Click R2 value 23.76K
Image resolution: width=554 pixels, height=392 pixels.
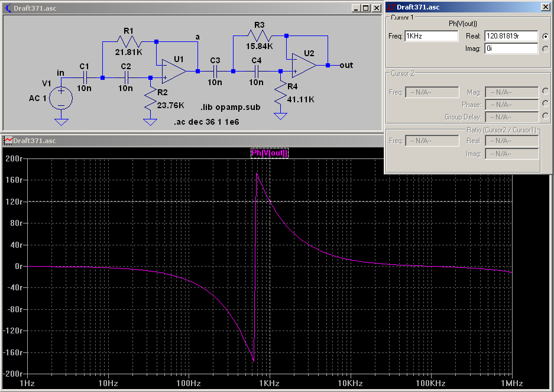pyautogui.click(x=171, y=105)
